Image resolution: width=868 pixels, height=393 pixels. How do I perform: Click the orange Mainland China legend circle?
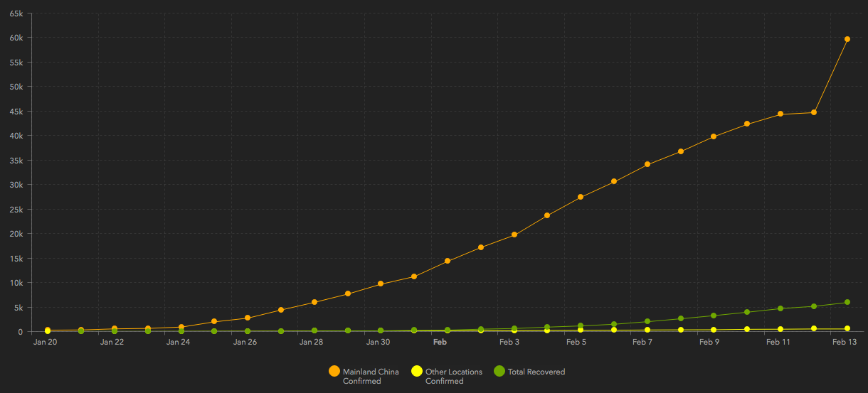(334, 371)
